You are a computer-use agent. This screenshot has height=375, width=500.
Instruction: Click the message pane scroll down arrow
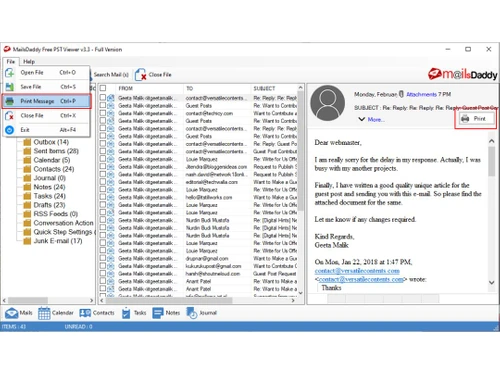tap(491, 282)
